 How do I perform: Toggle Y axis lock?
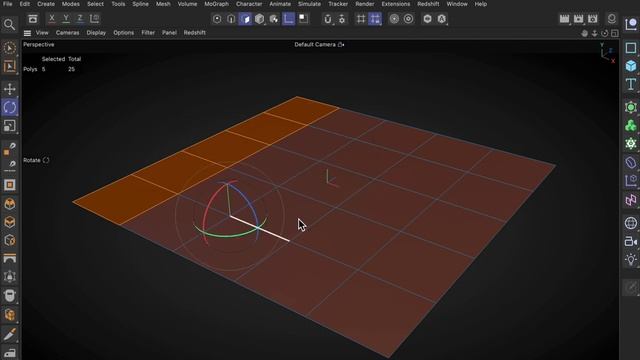[66, 19]
